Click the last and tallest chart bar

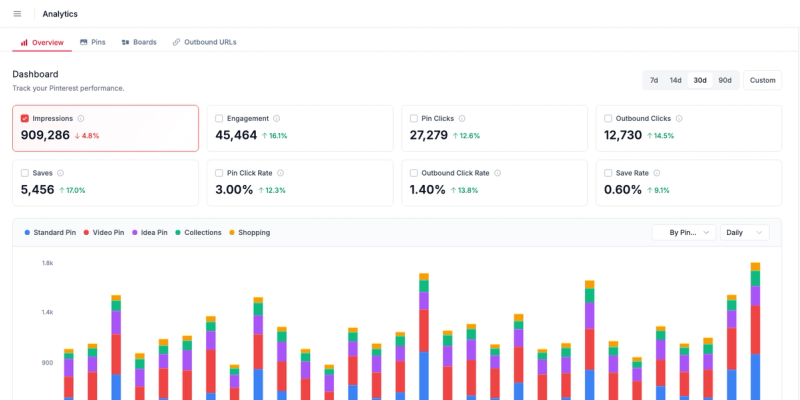coord(756,331)
